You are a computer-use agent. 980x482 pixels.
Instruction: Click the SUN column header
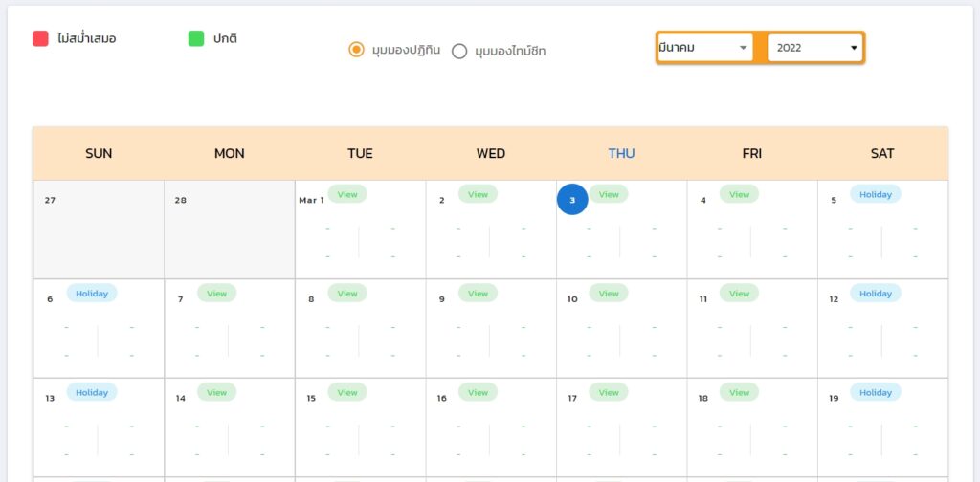(x=99, y=153)
